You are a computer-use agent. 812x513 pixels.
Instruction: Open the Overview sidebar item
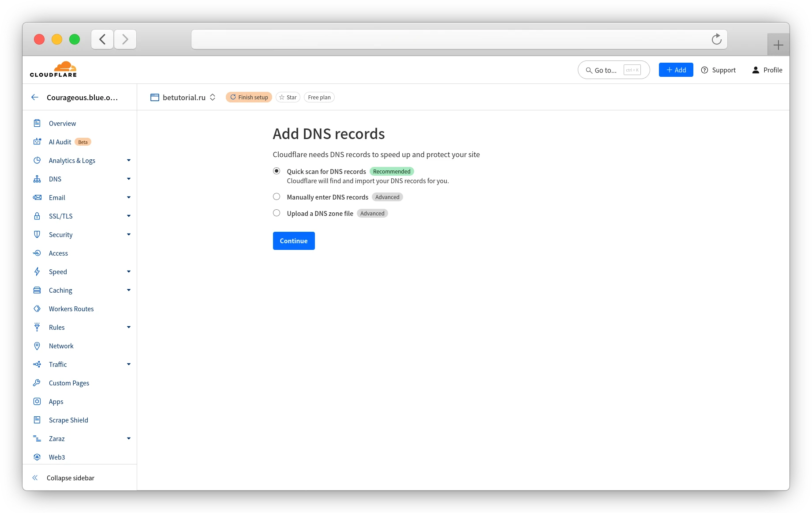[x=62, y=123]
